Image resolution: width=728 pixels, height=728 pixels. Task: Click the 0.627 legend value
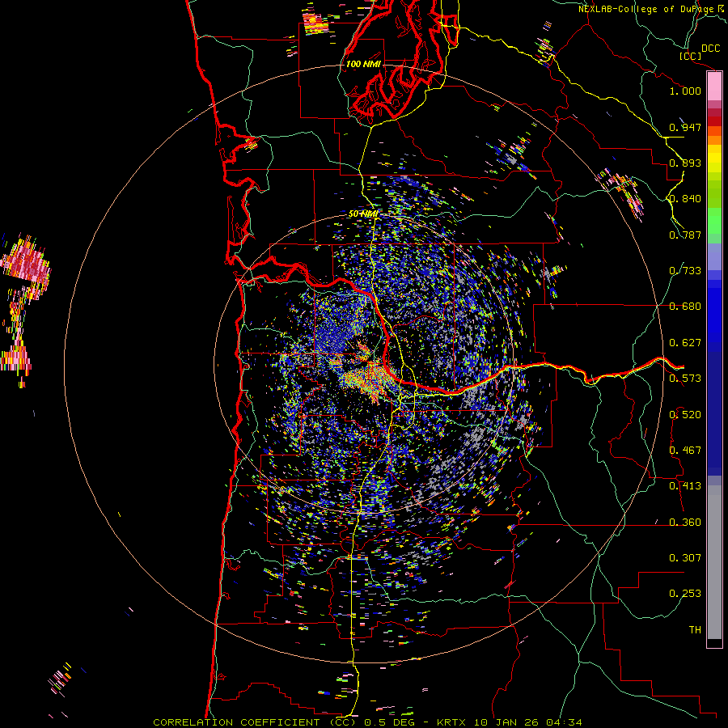pos(685,343)
